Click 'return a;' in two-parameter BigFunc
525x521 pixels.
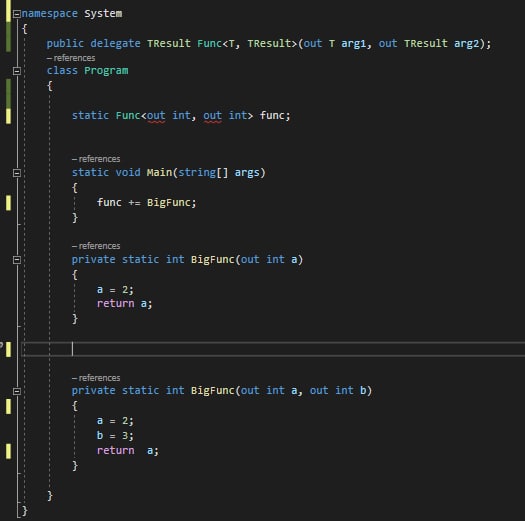pos(128,451)
